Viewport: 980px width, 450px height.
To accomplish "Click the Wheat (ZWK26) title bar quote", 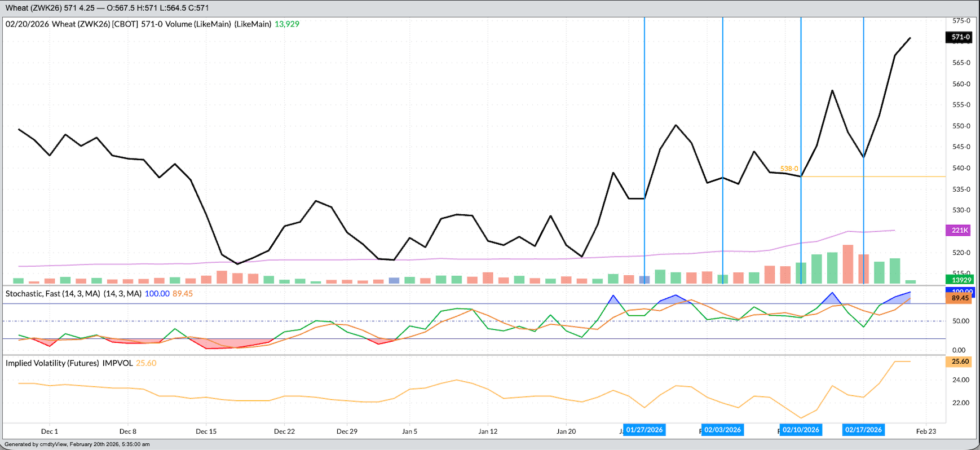I will (107, 8).
